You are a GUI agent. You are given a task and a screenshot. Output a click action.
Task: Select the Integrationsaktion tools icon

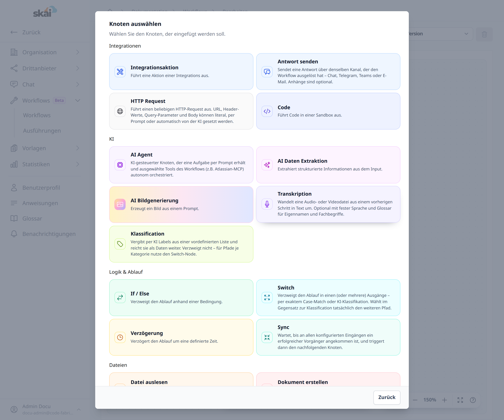(x=120, y=72)
